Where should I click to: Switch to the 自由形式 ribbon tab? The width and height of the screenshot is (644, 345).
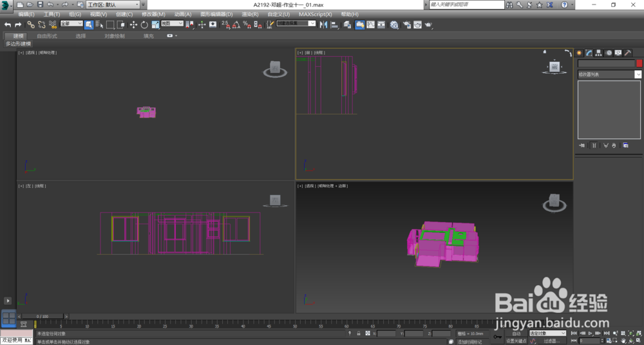click(x=47, y=36)
